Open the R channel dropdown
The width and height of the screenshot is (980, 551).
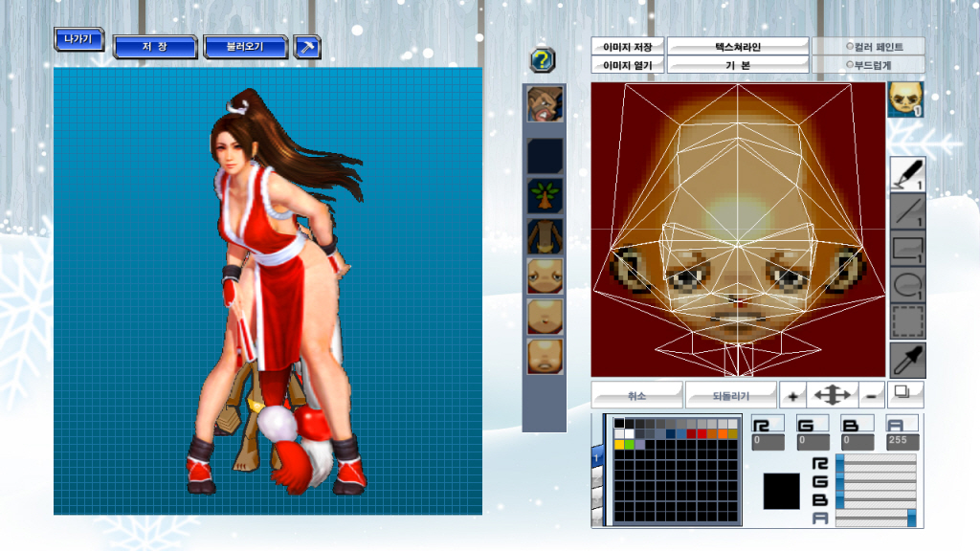point(768,424)
